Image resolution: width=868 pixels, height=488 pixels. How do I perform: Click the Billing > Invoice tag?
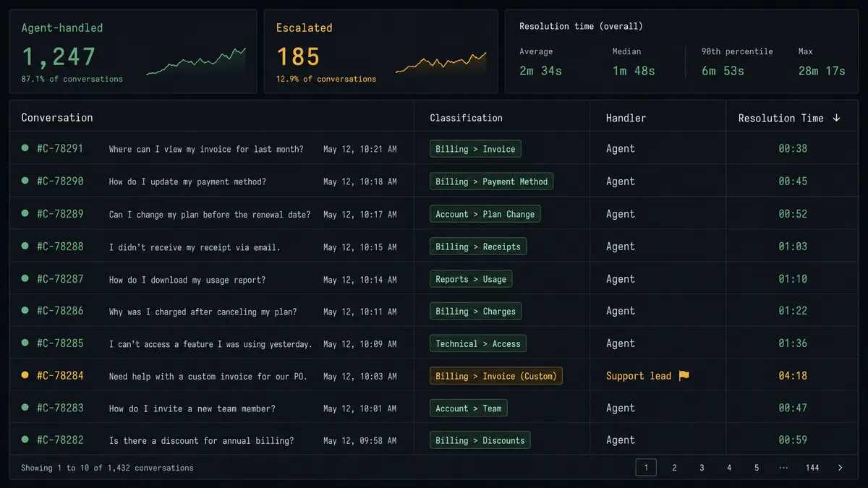475,149
